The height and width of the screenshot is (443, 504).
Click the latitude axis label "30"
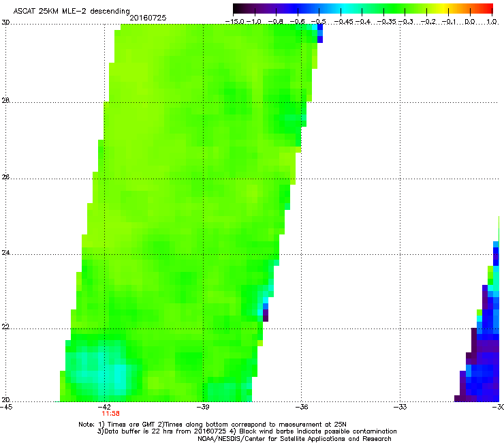(5, 22)
